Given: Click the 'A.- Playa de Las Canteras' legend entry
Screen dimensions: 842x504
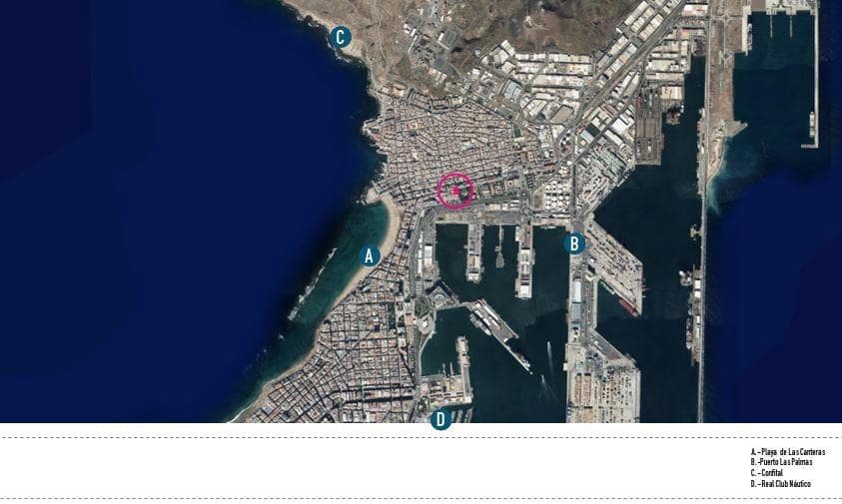Looking at the screenshot, I should [x=787, y=452].
